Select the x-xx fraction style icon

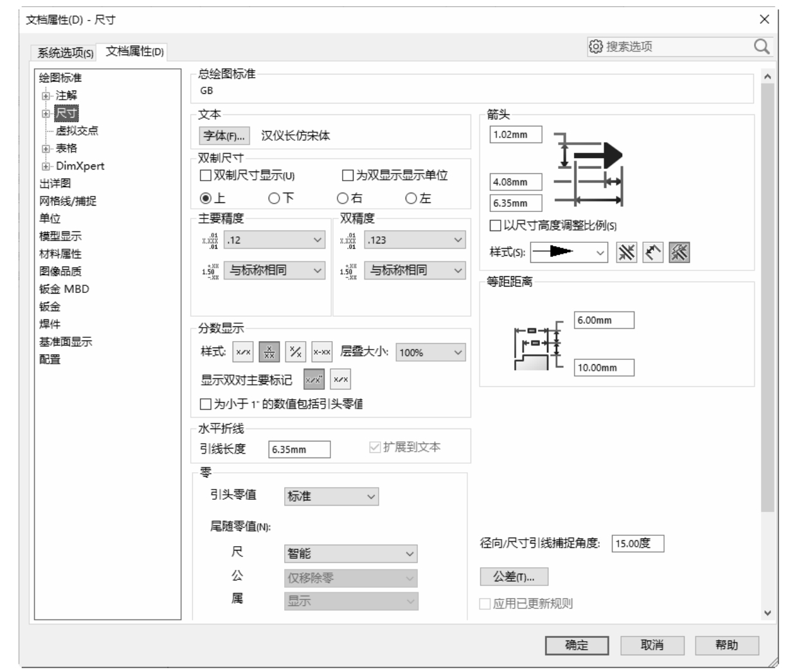[321, 352]
